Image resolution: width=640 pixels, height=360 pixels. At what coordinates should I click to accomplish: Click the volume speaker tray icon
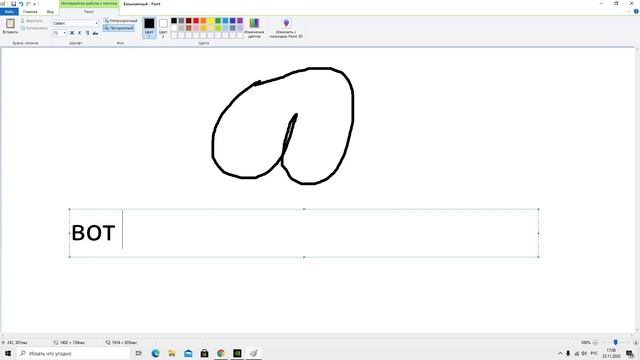tap(584, 353)
